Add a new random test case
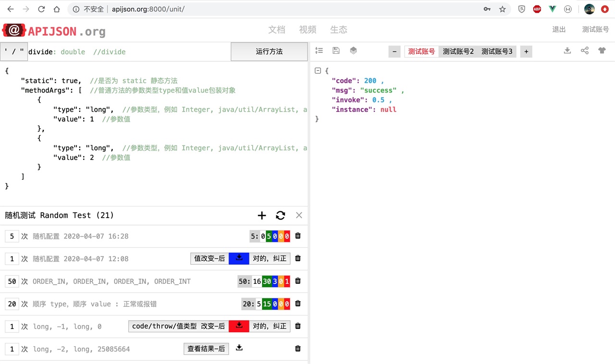Screen dimensions: 615x364 [261, 216]
